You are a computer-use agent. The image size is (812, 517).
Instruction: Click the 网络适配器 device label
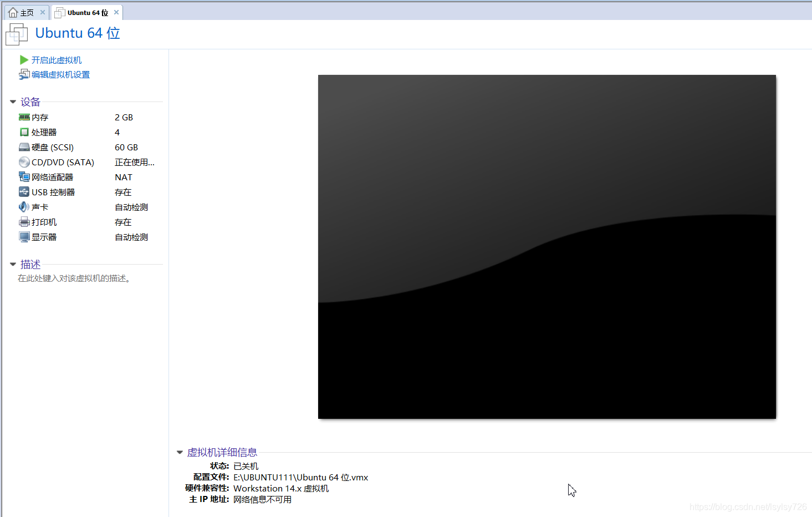coord(52,177)
